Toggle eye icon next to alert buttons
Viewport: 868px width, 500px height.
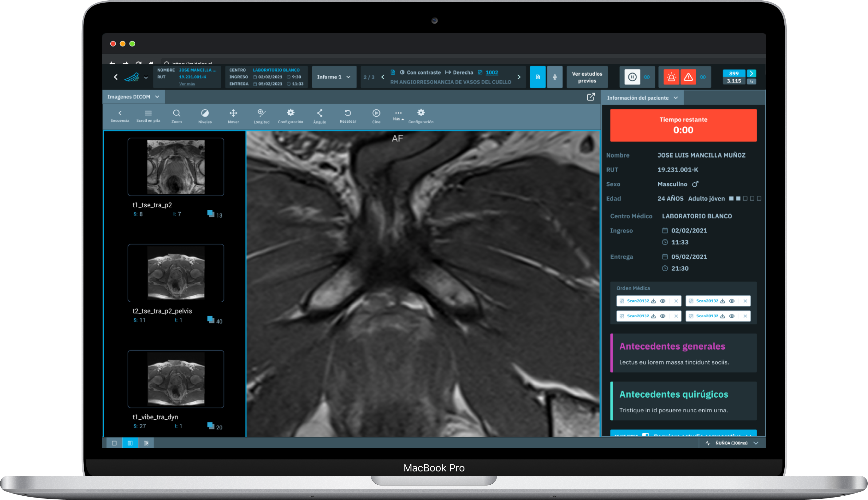pos(703,77)
